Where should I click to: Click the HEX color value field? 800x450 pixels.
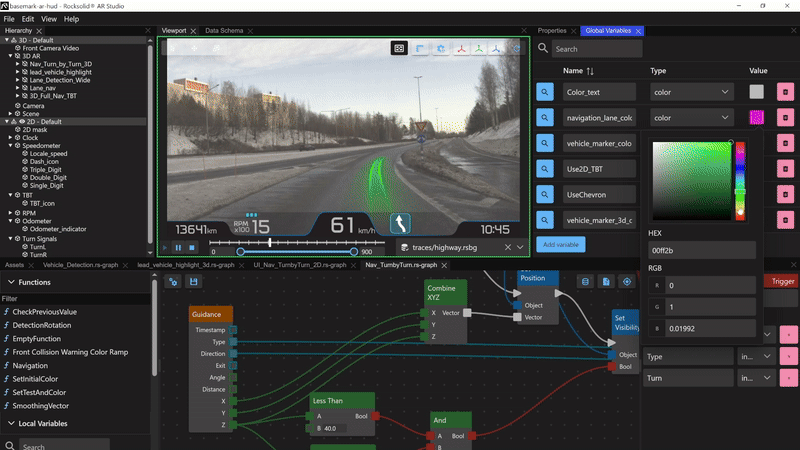pos(700,249)
